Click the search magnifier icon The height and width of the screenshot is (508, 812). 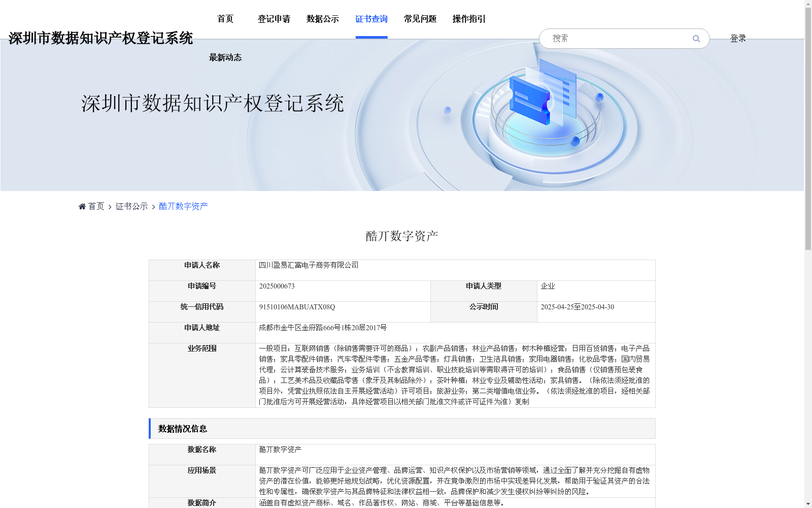(x=696, y=39)
